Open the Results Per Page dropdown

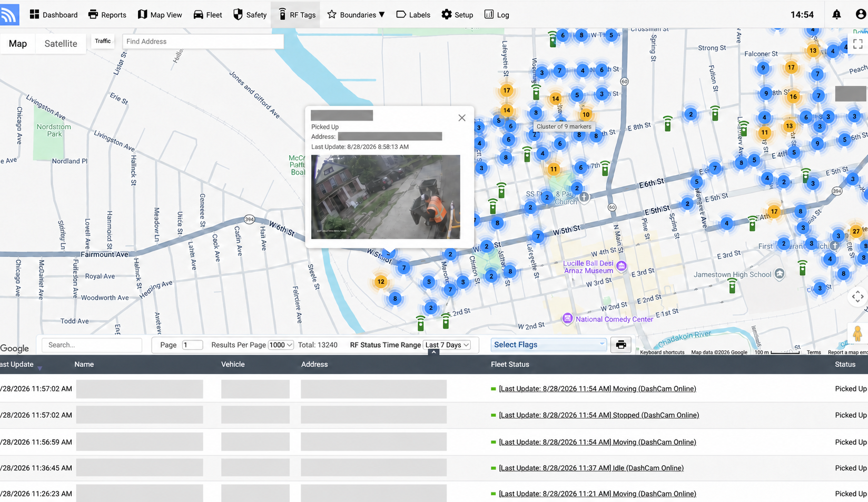(x=280, y=345)
